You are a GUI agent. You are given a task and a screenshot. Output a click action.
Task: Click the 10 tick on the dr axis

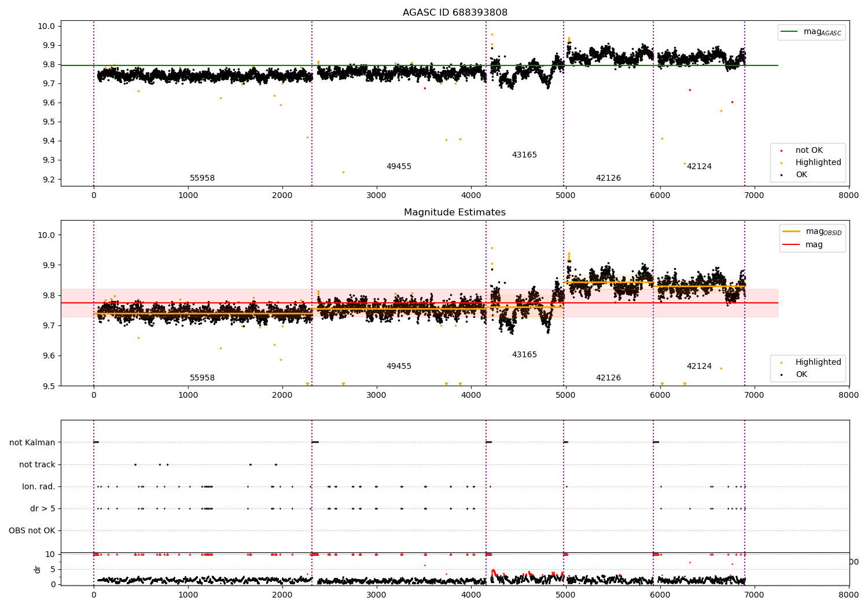click(x=50, y=555)
